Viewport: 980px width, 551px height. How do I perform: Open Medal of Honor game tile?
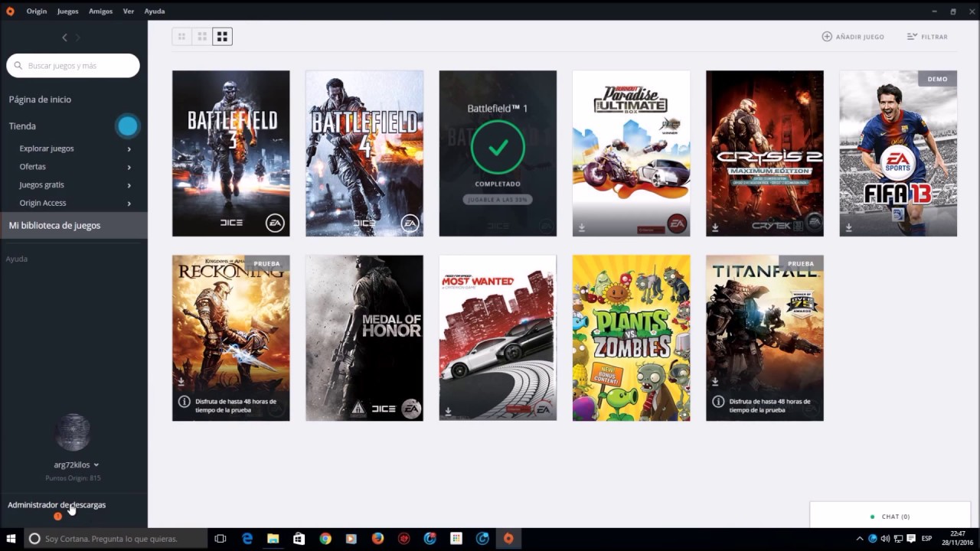coord(364,337)
